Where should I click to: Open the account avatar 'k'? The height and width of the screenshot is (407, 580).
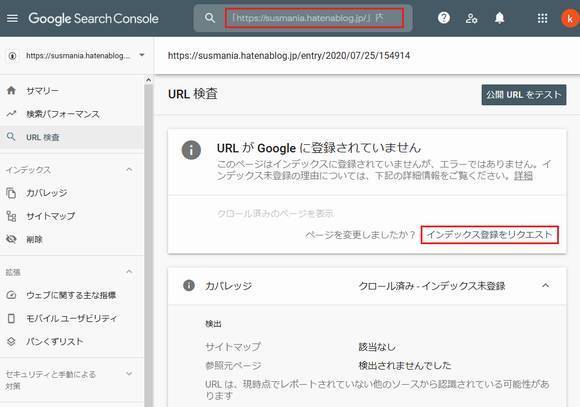(570, 18)
